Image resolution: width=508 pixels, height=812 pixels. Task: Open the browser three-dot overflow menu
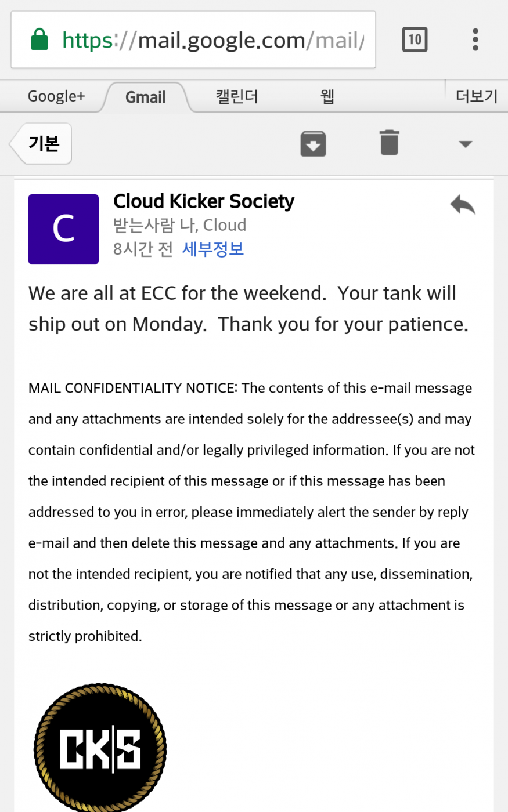(x=475, y=40)
